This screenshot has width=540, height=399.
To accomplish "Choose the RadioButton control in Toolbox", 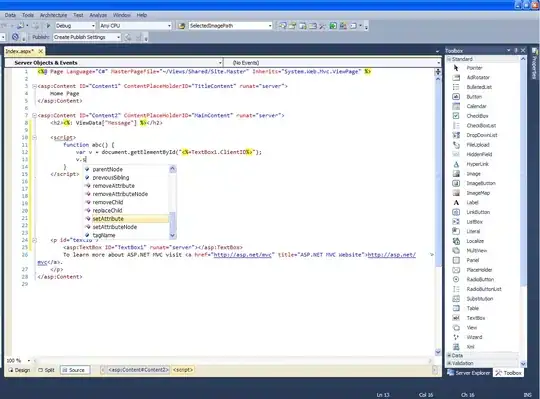I will [473, 279].
